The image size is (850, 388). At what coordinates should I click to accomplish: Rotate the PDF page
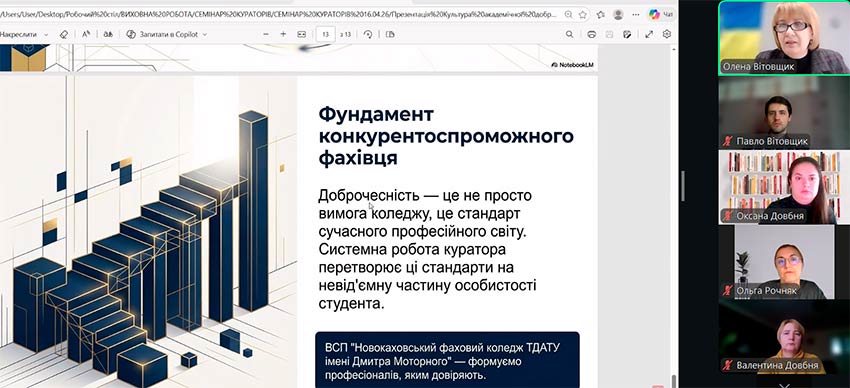point(368,34)
